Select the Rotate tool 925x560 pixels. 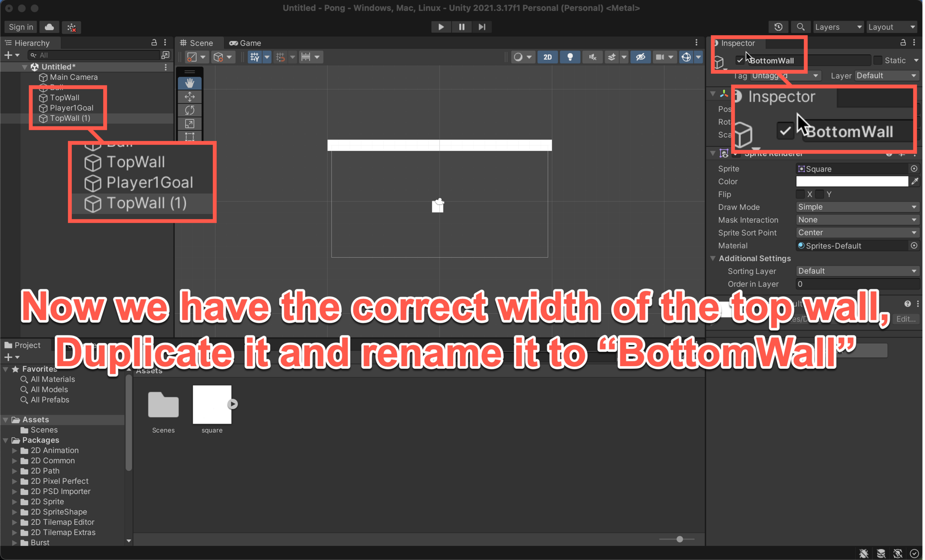click(x=190, y=110)
